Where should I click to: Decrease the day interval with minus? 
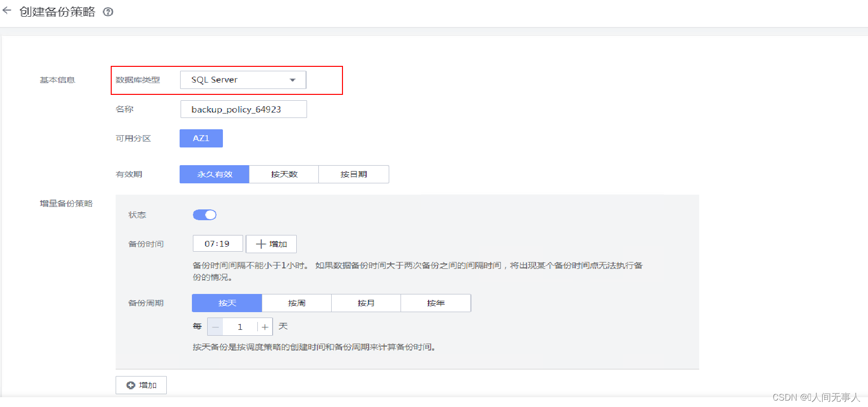[215, 327]
